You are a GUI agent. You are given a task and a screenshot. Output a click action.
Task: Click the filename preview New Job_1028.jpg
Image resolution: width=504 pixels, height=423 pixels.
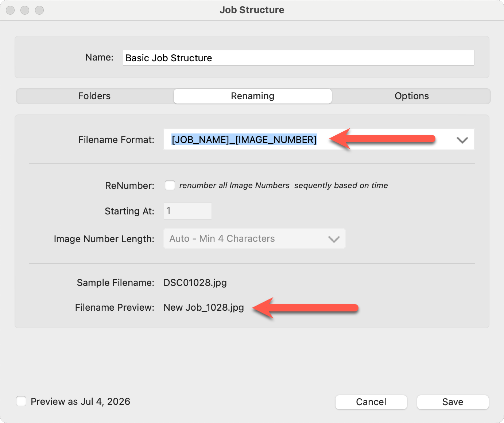pos(203,307)
